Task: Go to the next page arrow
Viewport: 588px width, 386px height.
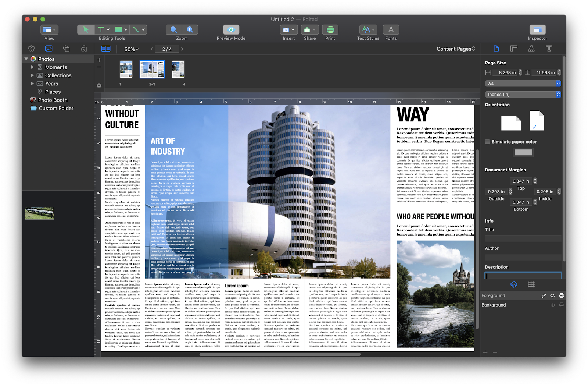Action: (x=182, y=49)
